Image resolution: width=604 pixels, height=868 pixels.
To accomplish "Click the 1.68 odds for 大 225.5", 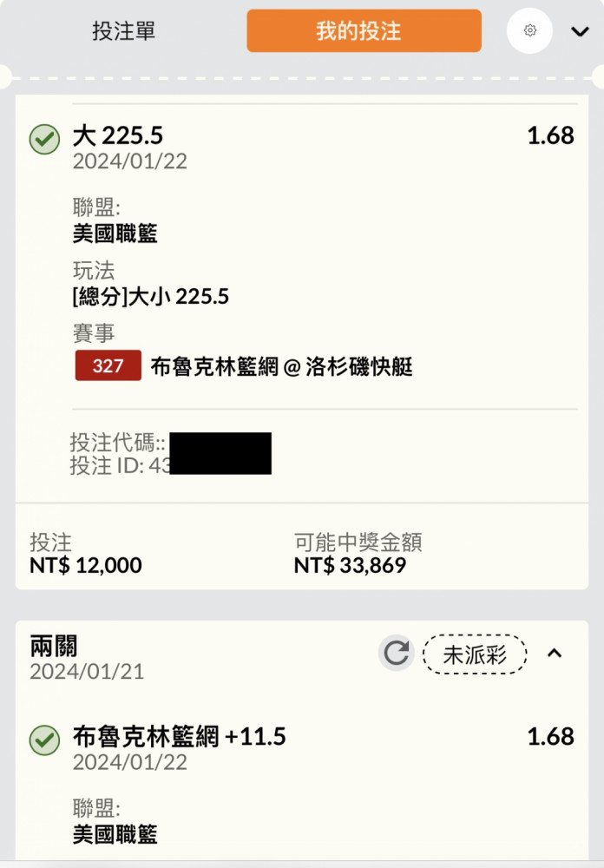I will (x=550, y=135).
